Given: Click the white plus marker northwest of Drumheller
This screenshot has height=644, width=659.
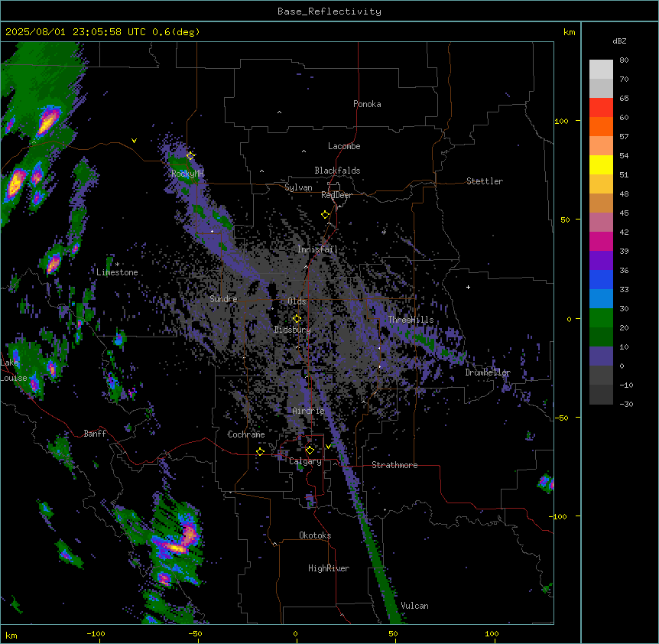Looking at the screenshot, I should (468, 287).
